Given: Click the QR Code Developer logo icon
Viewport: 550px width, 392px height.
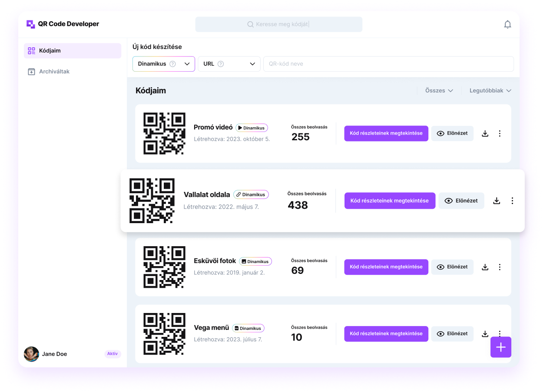Looking at the screenshot, I should (30, 24).
